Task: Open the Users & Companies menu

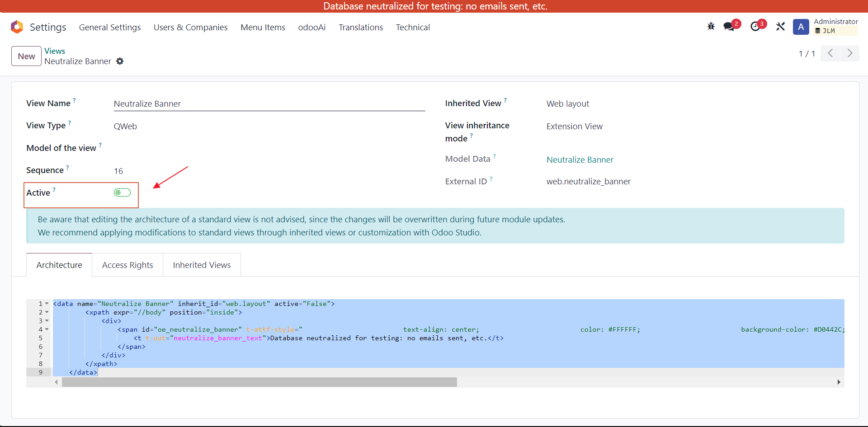Action: 191,27
